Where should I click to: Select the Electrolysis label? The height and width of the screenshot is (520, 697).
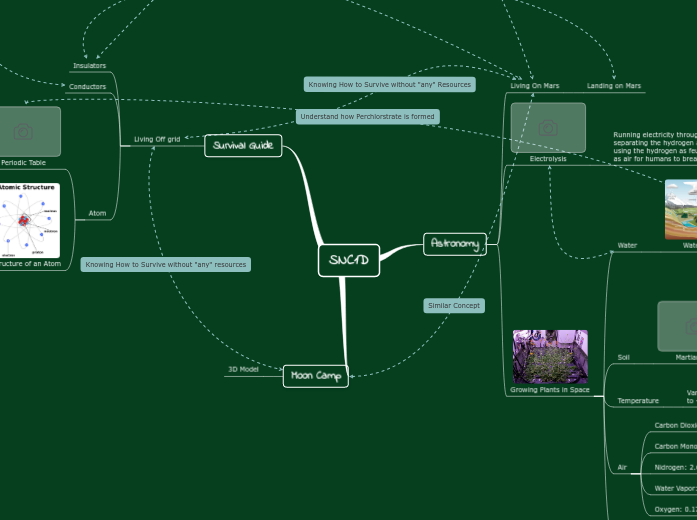[x=548, y=159]
